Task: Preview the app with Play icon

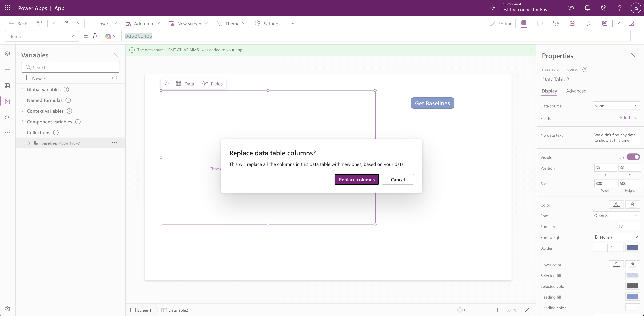Action: (589, 24)
